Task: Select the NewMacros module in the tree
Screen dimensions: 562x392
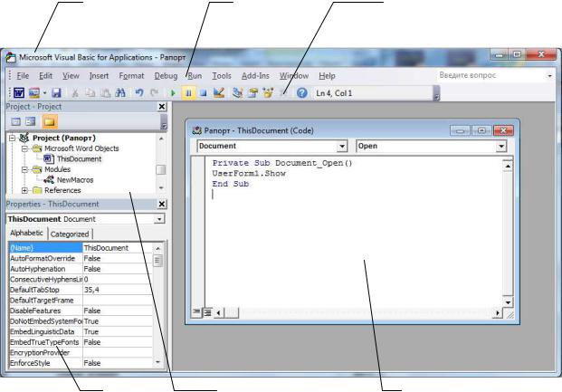Action: click(75, 180)
